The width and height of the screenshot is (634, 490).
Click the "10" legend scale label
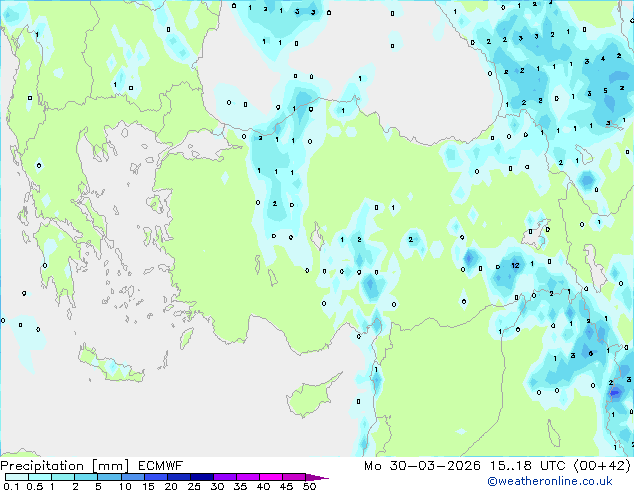(x=125, y=486)
